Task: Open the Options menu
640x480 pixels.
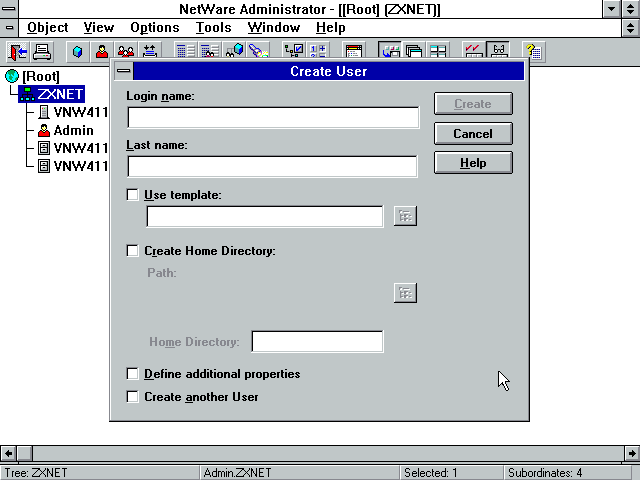Action: (155, 27)
